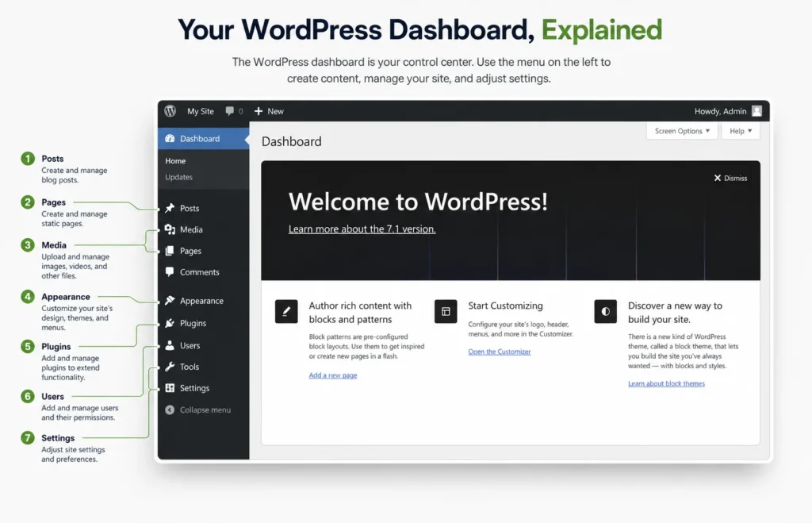The height and width of the screenshot is (523, 812).
Task: Click the comment count 0 in admin bar
Action: [x=241, y=111]
